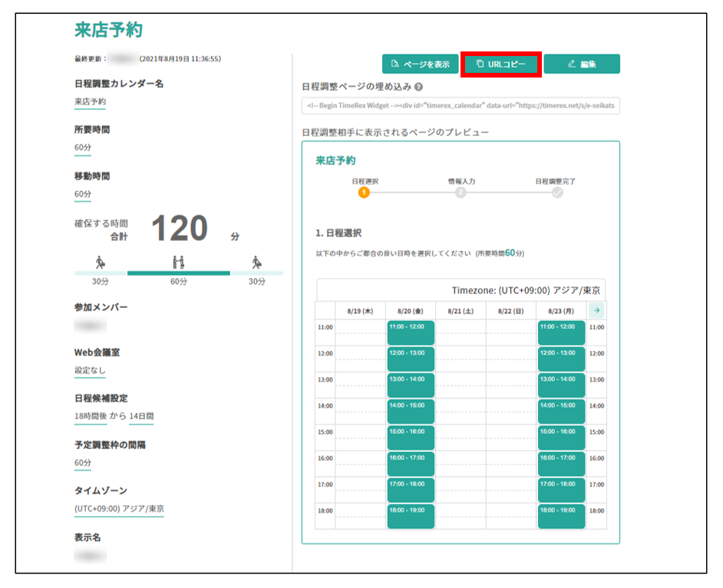Click the 60分 middle time bar segment
The width and height of the screenshot is (723, 588).
click(x=179, y=273)
